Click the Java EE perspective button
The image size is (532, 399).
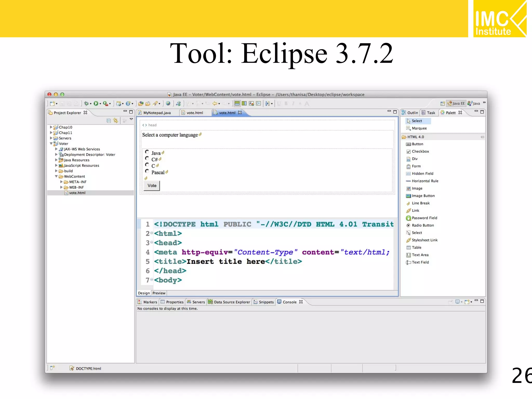pyautogui.click(x=456, y=103)
